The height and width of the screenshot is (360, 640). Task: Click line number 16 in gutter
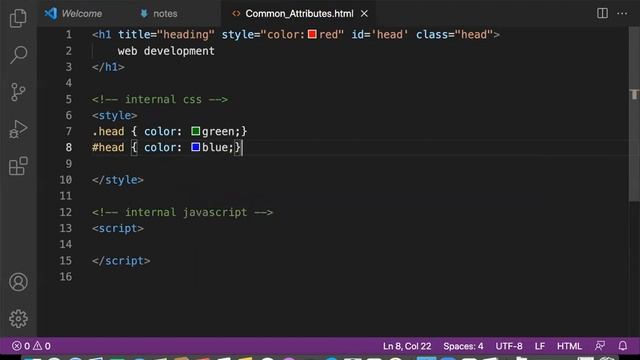point(66,277)
